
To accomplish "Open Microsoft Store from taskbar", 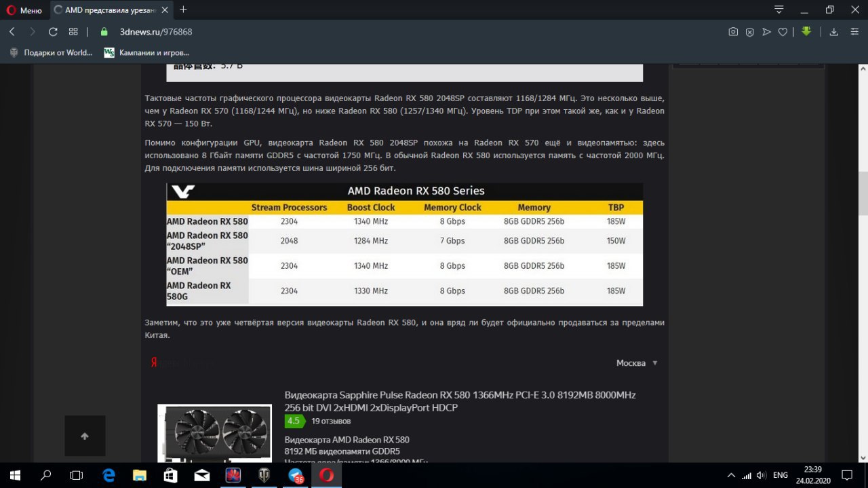I will point(170,475).
